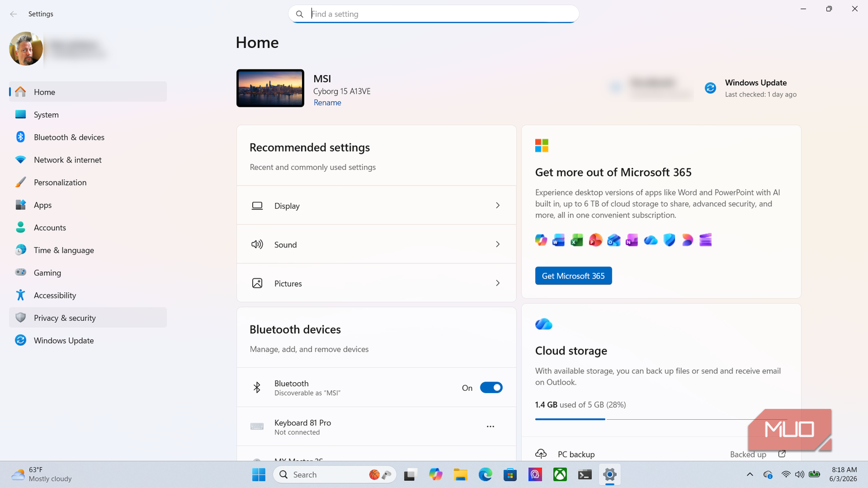Click the volume speaker icon in the tray
The width and height of the screenshot is (868, 488).
800,475
